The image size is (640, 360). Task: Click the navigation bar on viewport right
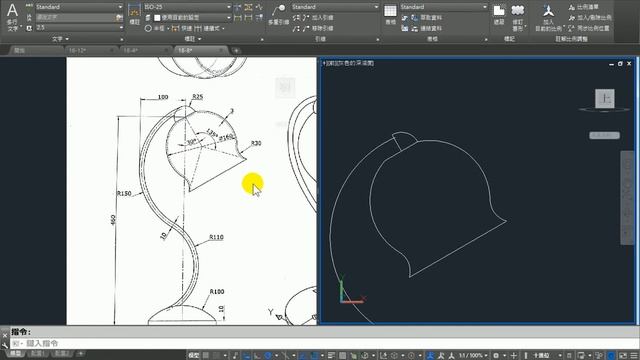point(627,198)
